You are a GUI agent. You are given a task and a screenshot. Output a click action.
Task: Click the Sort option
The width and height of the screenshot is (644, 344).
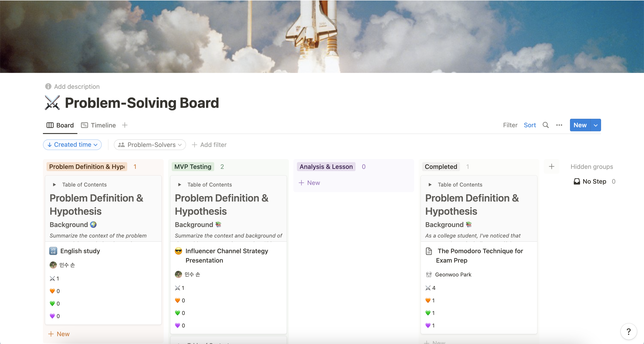530,125
